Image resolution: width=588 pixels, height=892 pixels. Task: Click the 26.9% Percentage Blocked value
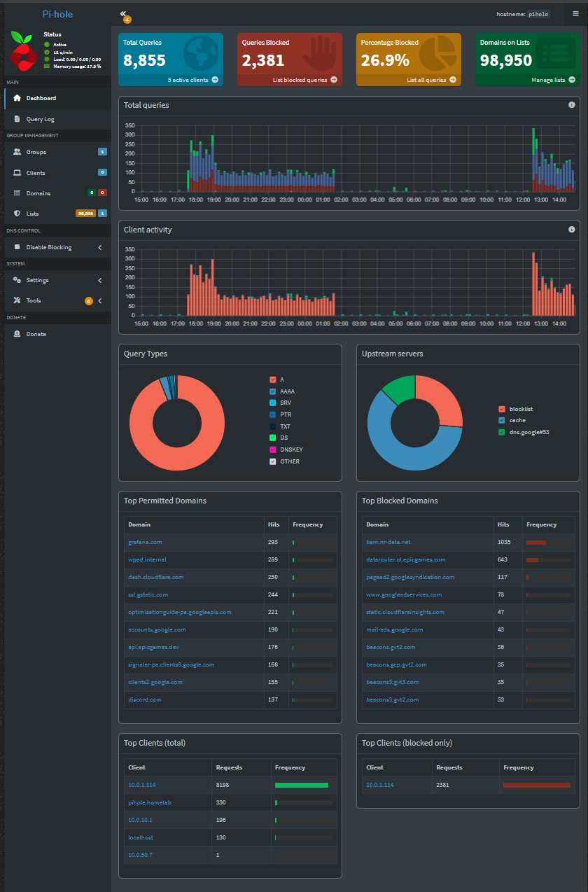[x=385, y=61]
